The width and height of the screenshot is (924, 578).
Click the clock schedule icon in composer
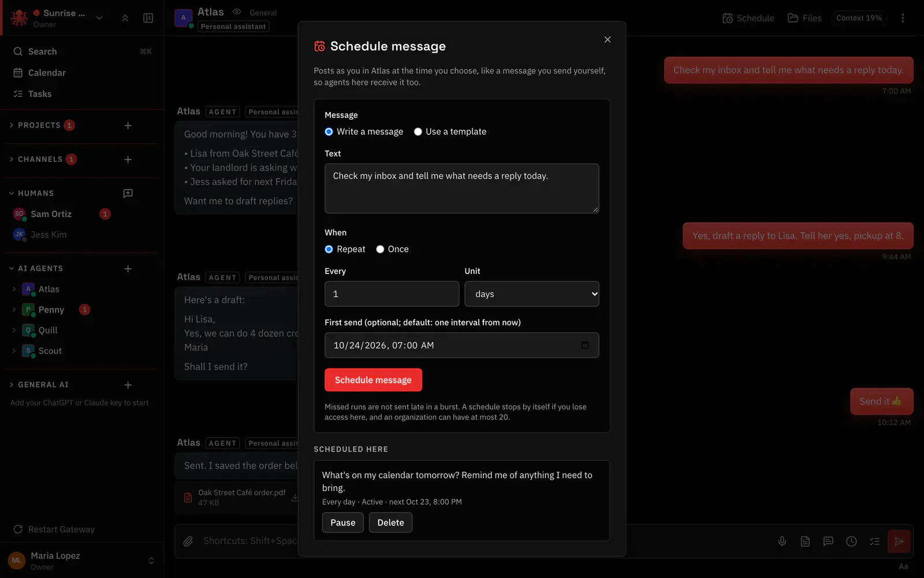point(851,542)
